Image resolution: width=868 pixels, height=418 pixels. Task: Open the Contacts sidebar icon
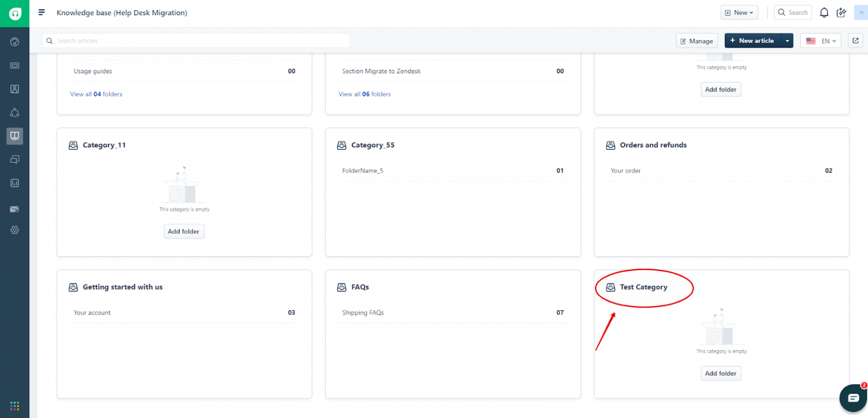pyautogui.click(x=15, y=89)
